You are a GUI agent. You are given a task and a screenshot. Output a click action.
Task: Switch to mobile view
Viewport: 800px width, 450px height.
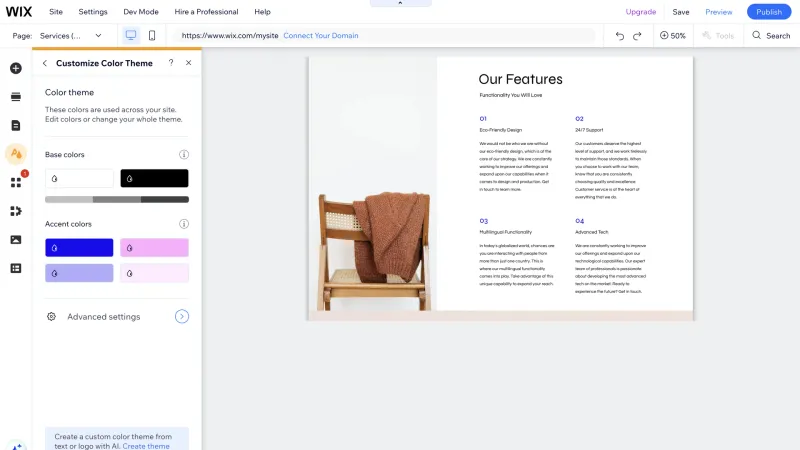click(152, 35)
